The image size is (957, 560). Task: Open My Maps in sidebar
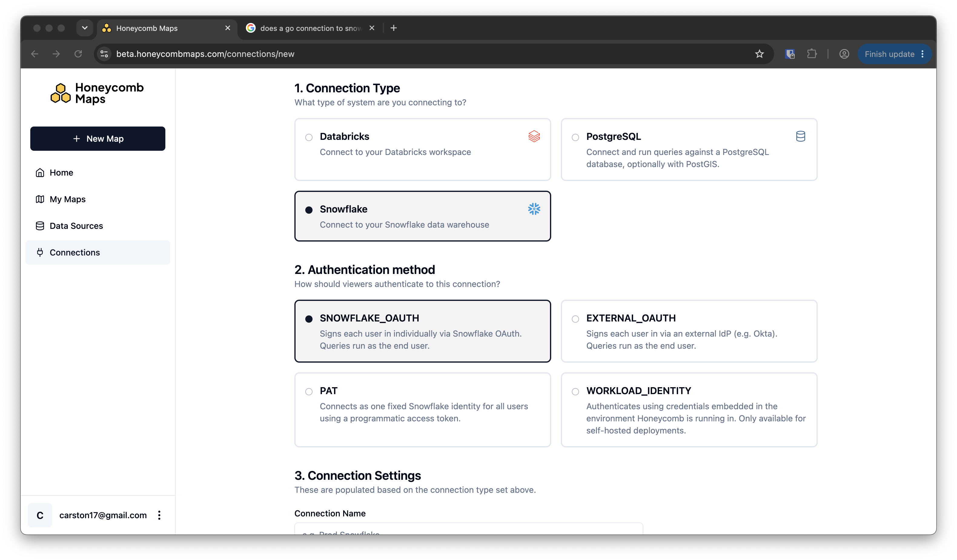pyautogui.click(x=98, y=199)
